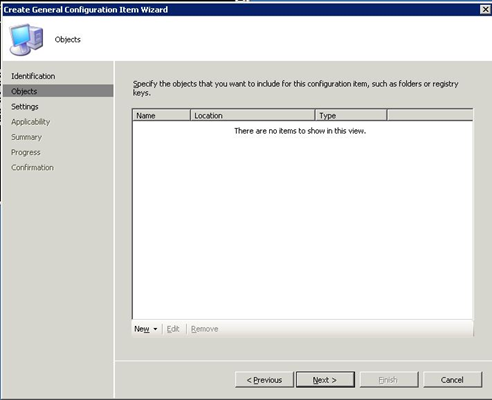Click 'There are no items to show' text

pos(300,131)
